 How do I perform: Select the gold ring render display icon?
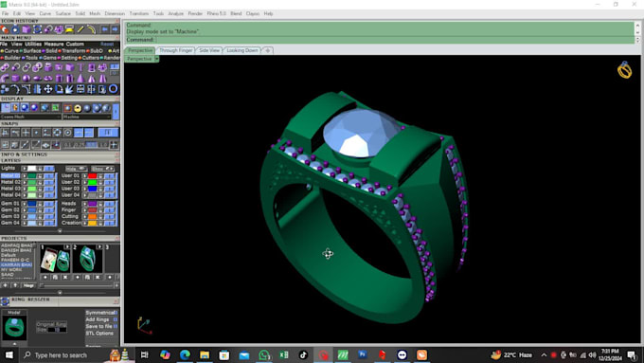click(x=78, y=109)
